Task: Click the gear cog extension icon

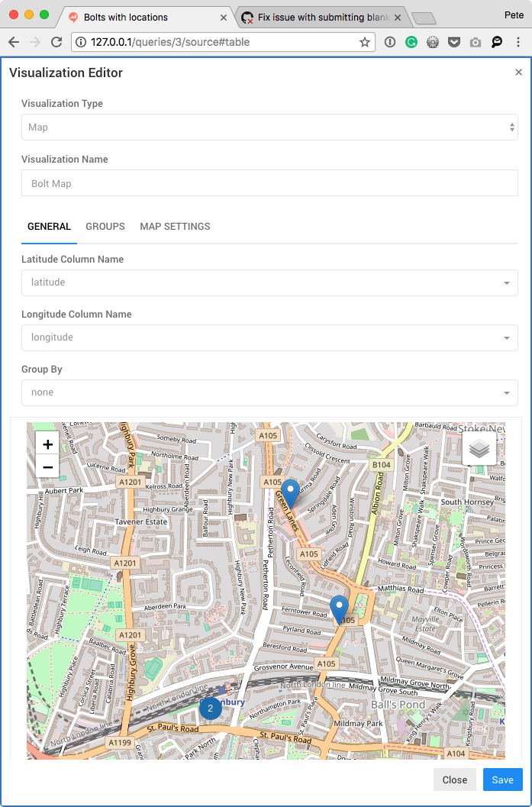Action: pos(433,42)
